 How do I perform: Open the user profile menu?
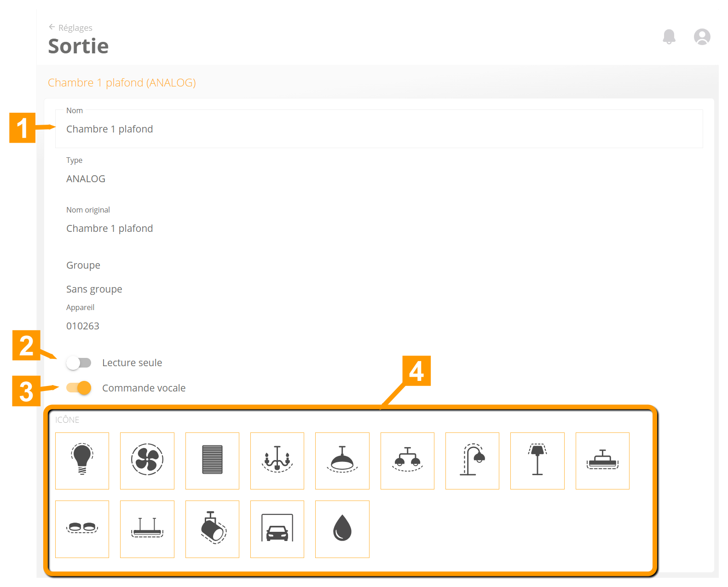(x=702, y=36)
